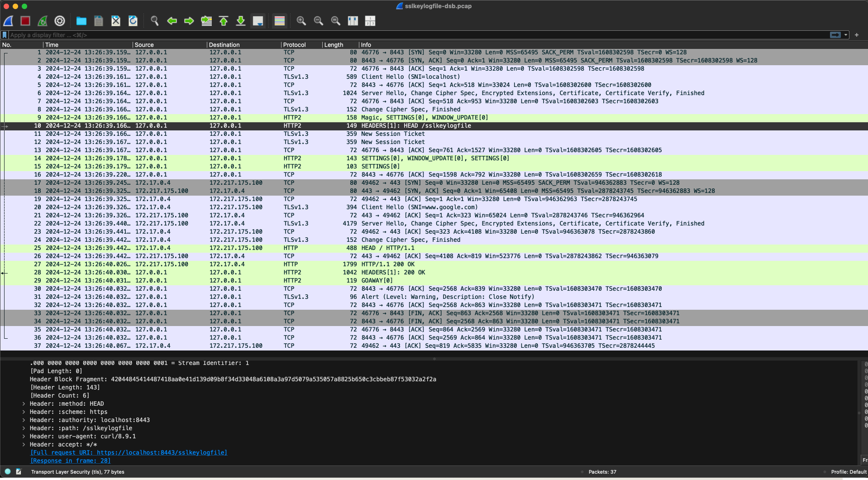Click the Info column header
868x480 pixels.
[613, 45]
